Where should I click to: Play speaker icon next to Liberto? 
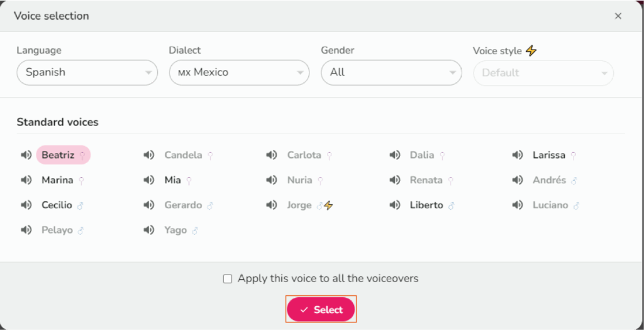pos(395,205)
